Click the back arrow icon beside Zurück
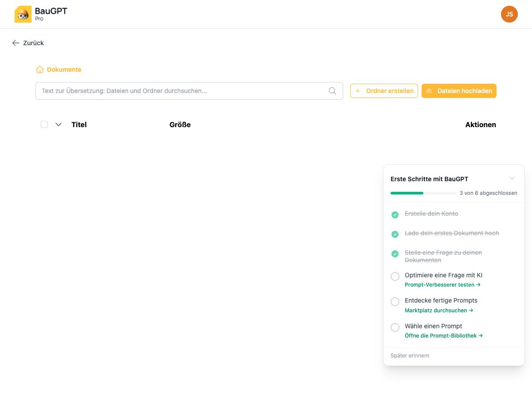This screenshot has width=532, height=416. 16,43
